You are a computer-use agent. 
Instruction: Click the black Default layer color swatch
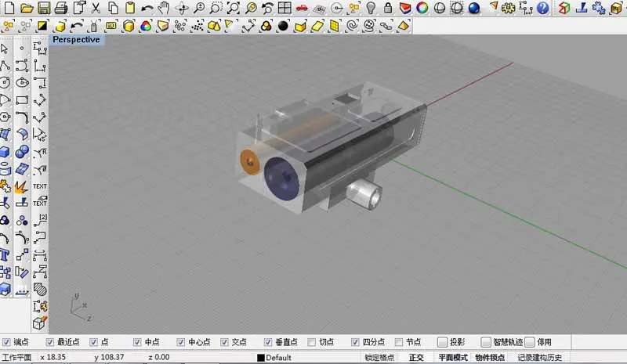pos(261,358)
